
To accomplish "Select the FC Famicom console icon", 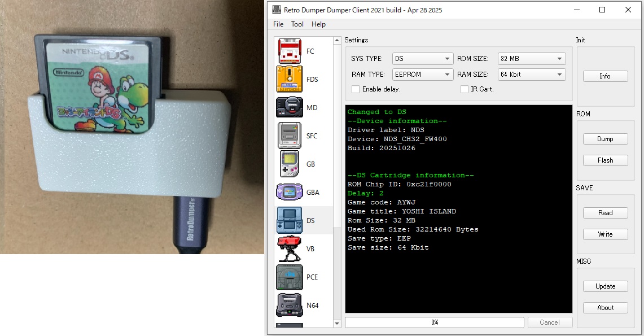I will pos(290,51).
